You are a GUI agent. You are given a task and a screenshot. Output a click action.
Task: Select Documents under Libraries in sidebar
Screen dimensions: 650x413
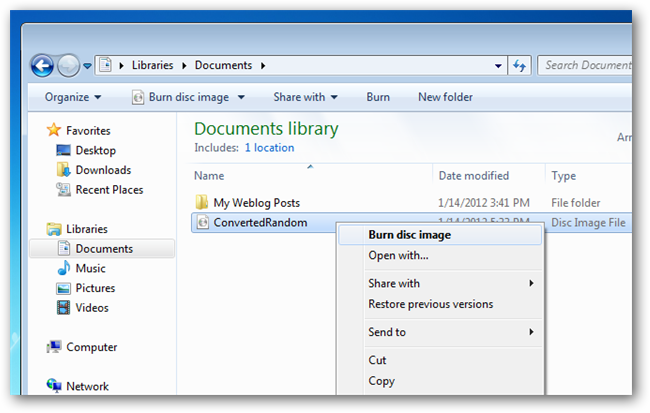coord(104,249)
